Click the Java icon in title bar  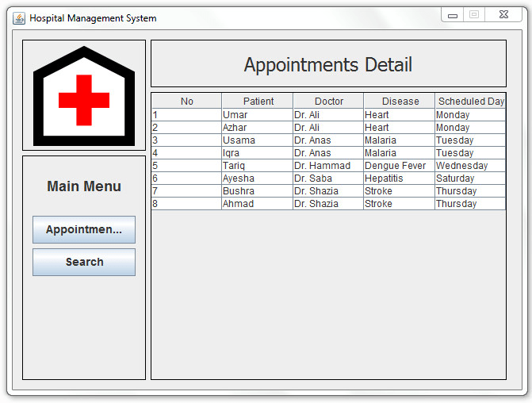[19, 18]
